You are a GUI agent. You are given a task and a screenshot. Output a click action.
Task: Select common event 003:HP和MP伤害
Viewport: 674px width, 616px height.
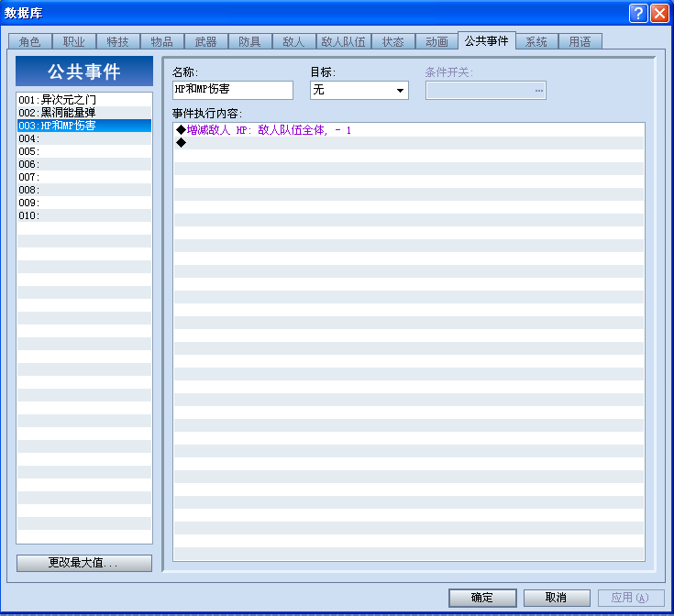tap(84, 126)
